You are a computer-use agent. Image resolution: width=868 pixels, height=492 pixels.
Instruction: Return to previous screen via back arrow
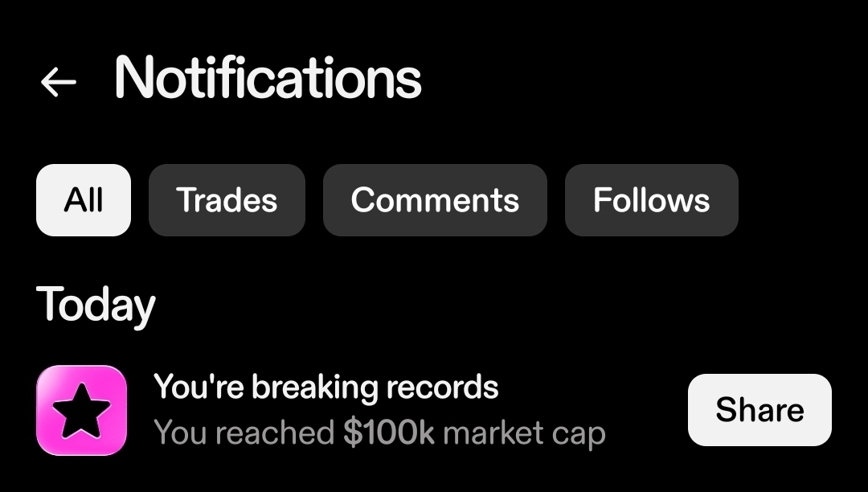tap(58, 81)
